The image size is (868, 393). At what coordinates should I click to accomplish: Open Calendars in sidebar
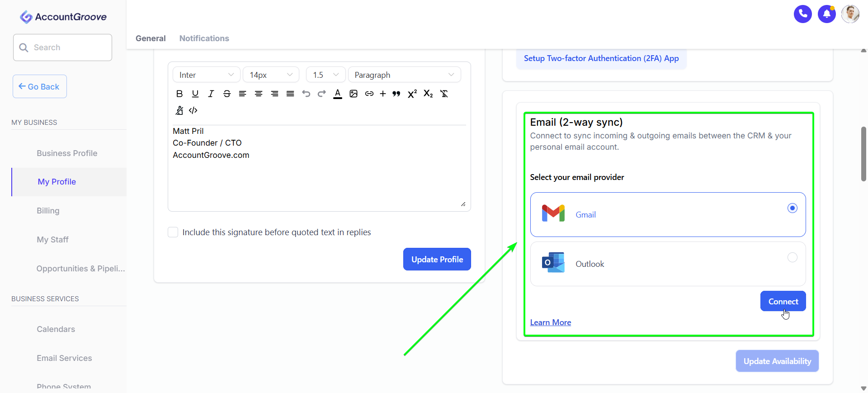tap(56, 329)
